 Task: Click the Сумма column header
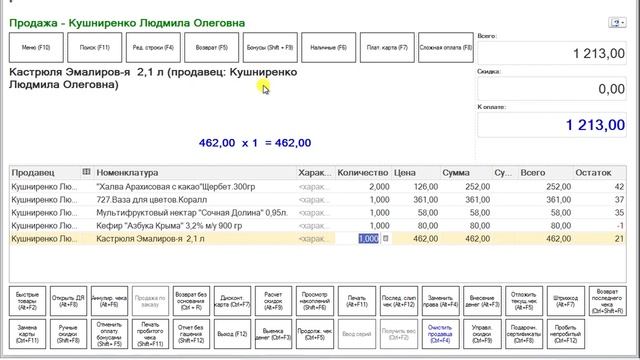coord(466,172)
